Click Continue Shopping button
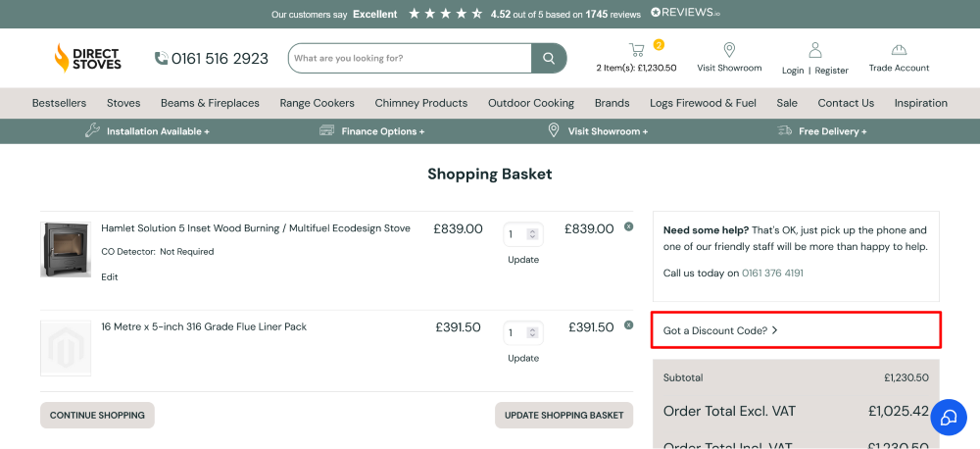This screenshot has width=980, height=449. [x=97, y=416]
